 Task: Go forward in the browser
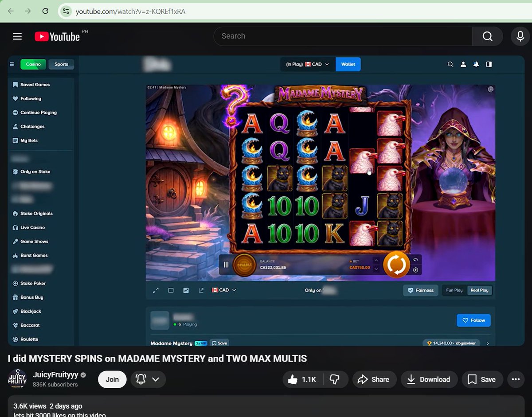coord(28,11)
